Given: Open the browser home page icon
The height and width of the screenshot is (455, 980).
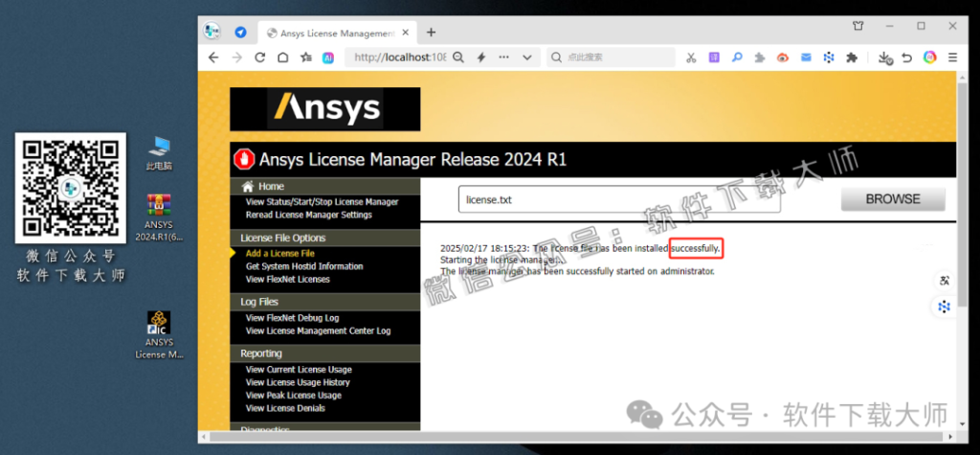Looking at the screenshot, I should [282, 57].
